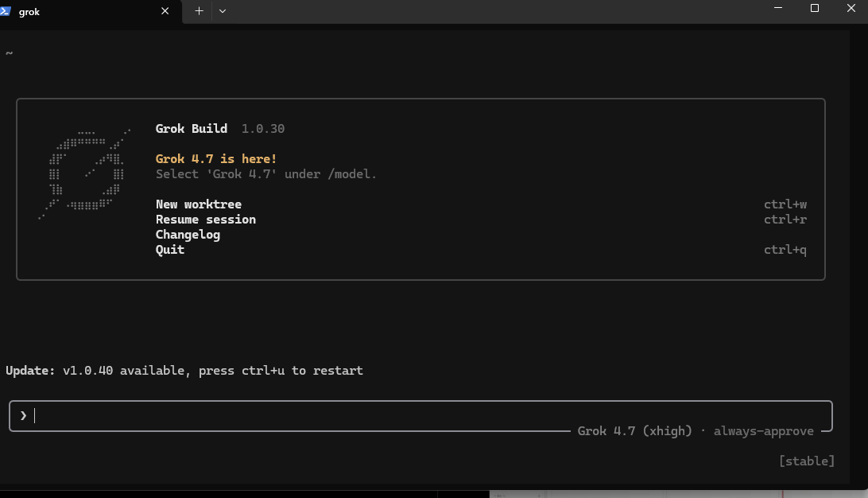Click the prompt chevron symbol

[23, 415]
